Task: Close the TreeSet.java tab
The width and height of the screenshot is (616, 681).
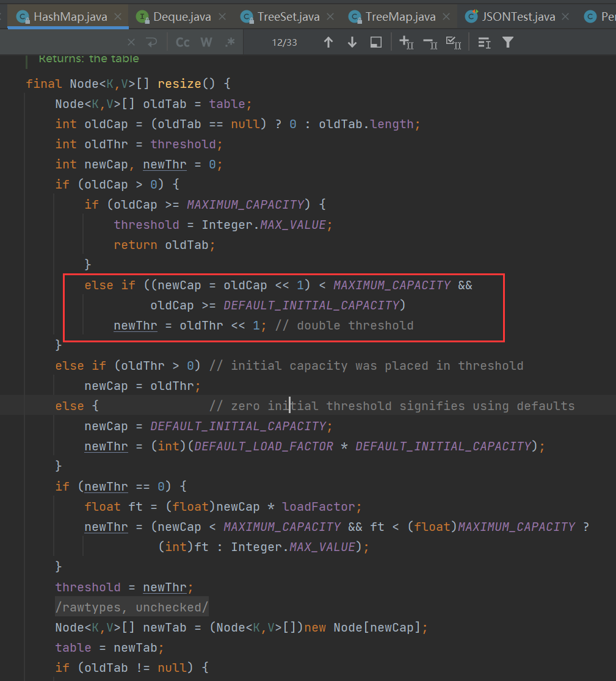Action: coord(330,16)
